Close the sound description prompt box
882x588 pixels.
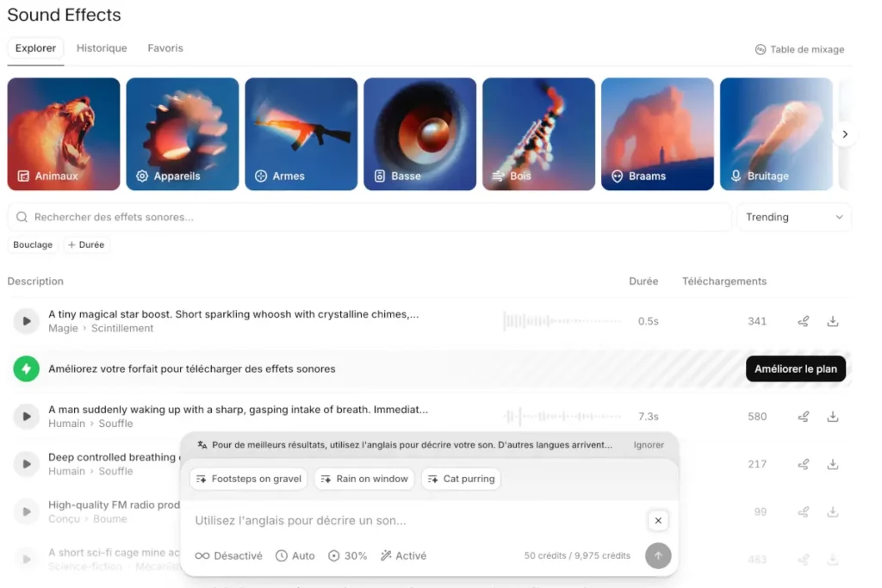click(657, 521)
